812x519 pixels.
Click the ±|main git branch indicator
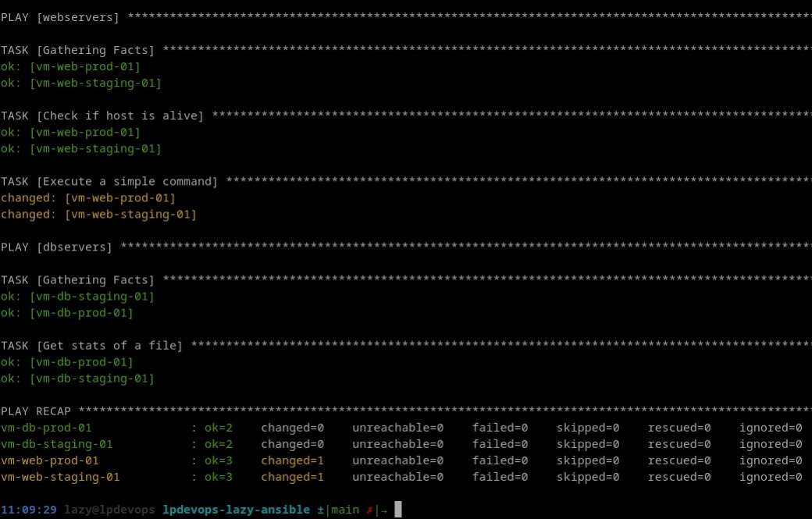338,510
